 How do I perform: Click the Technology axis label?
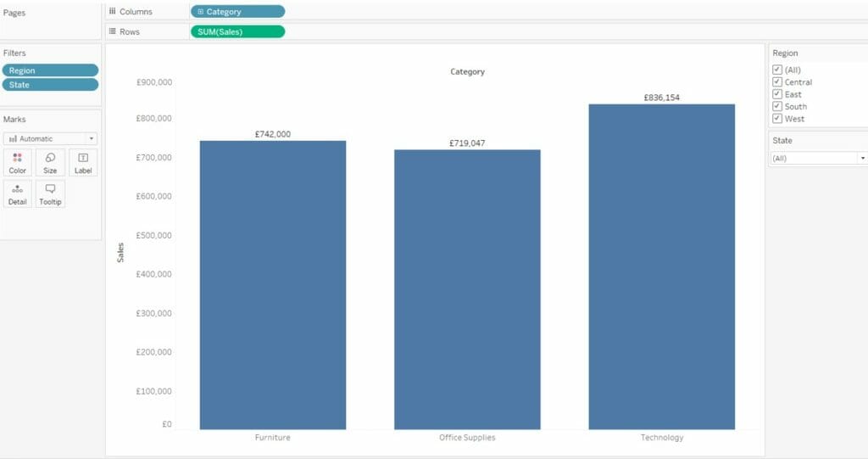pos(662,438)
